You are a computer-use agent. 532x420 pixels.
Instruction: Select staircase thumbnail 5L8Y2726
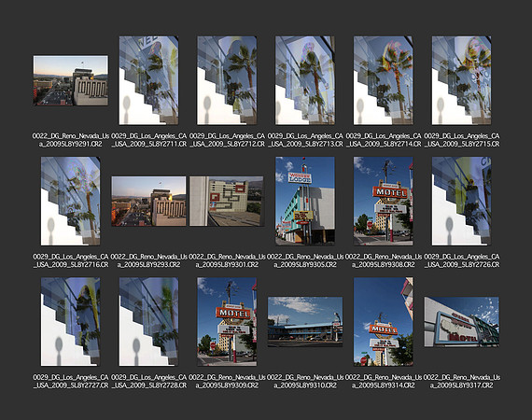[461, 201]
